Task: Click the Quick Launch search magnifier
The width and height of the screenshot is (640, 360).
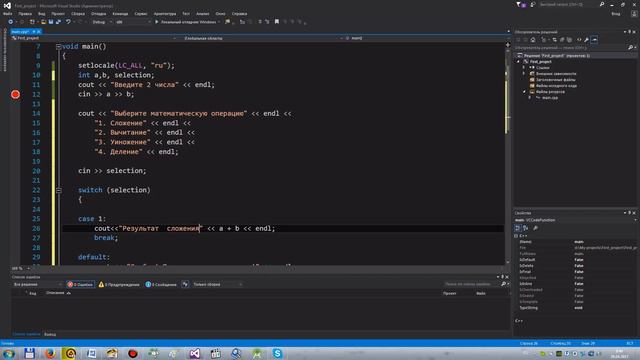Action: (602, 4)
